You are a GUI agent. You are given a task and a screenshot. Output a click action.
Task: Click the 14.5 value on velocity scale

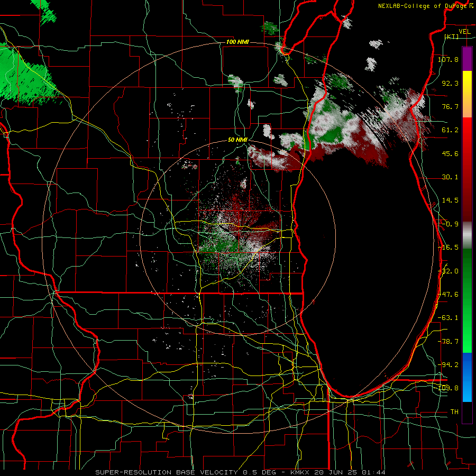450,200
